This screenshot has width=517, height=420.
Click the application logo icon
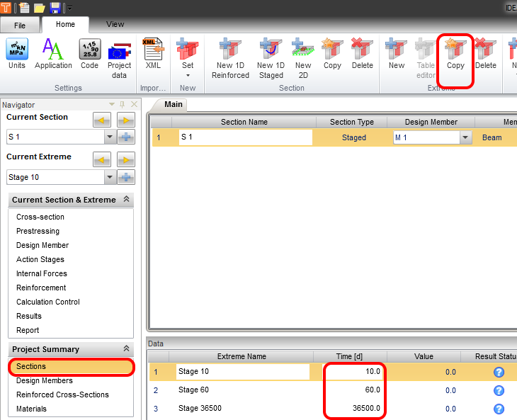tap(6, 7)
